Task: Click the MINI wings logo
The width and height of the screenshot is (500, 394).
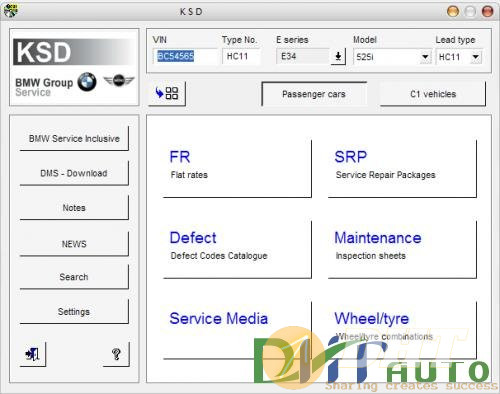Action: tap(119, 81)
